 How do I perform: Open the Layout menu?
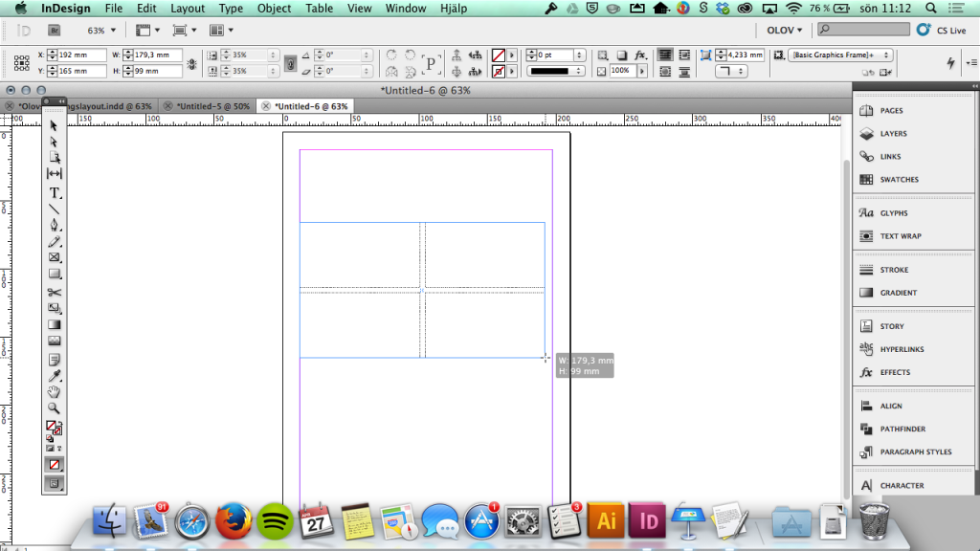tap(188, 8)
